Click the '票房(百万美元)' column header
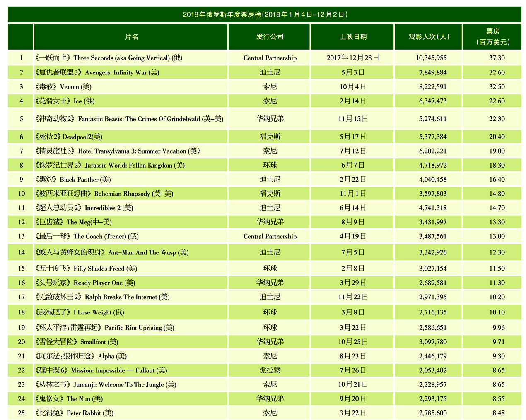The image size is (526, 420). point(492,37)
